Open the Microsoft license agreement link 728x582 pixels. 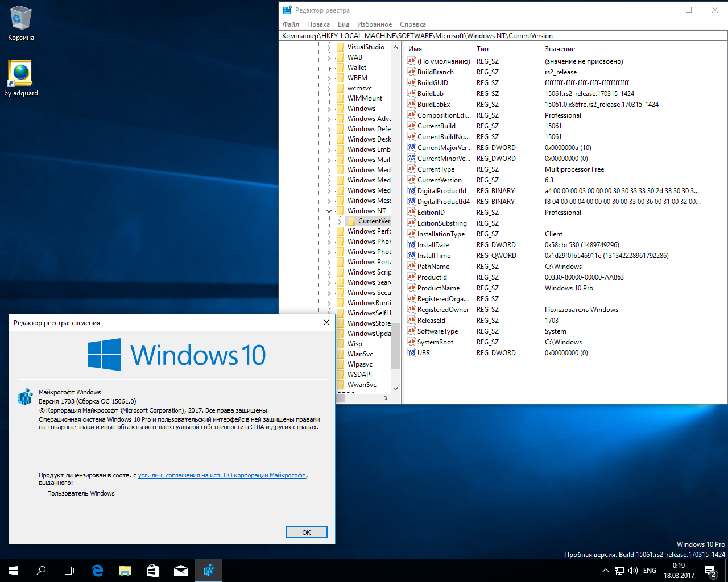pos(222,476)
